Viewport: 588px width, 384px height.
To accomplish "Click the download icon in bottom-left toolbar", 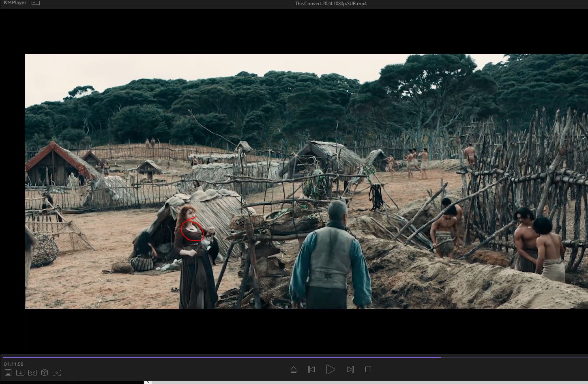I will [20, 372].
